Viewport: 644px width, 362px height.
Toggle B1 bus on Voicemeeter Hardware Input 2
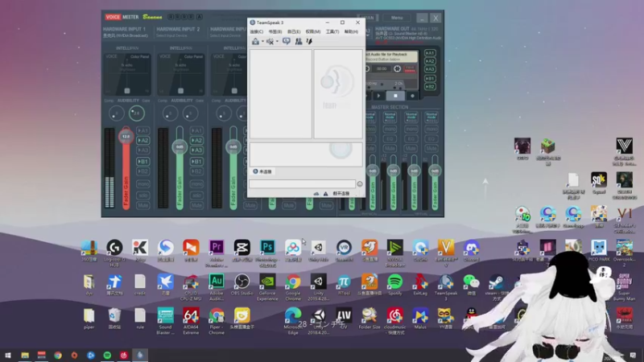(x=196, y=162)
